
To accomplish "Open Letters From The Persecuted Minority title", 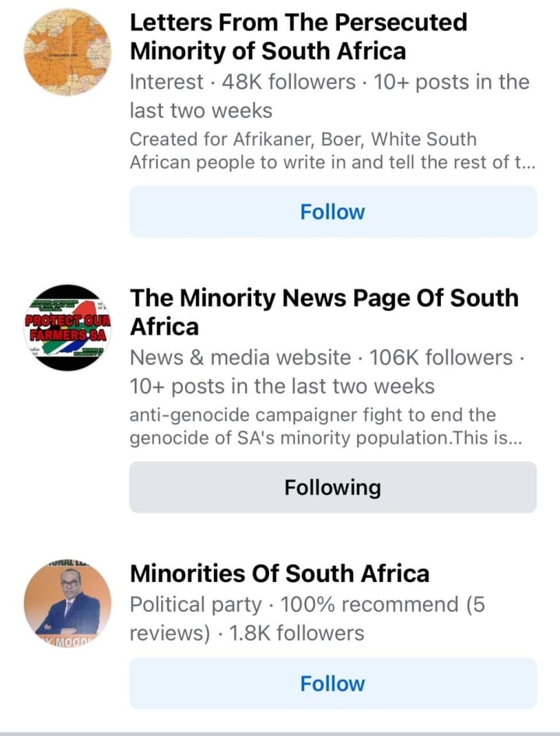I will click(298, 37).
